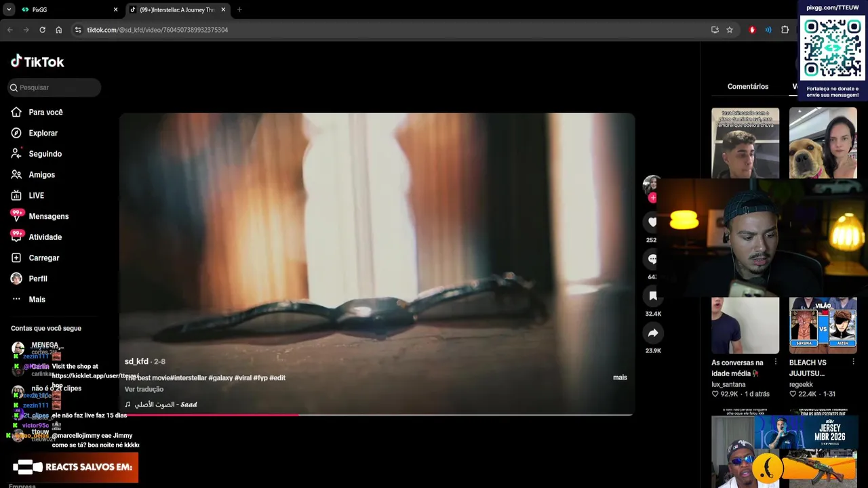View site information icon in address bar

[78, 30]
